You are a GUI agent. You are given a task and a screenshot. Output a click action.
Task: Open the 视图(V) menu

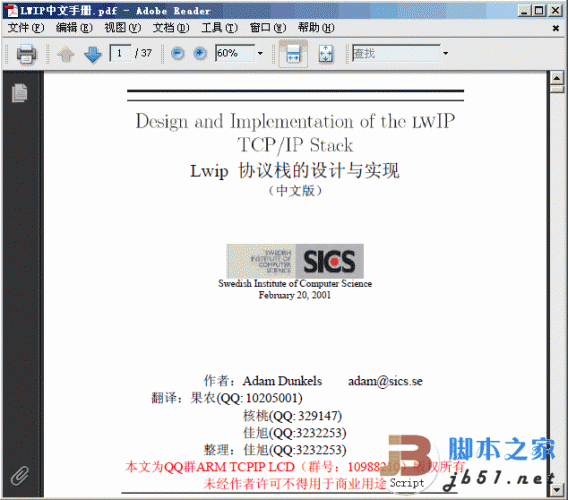(x=123, y=28)
